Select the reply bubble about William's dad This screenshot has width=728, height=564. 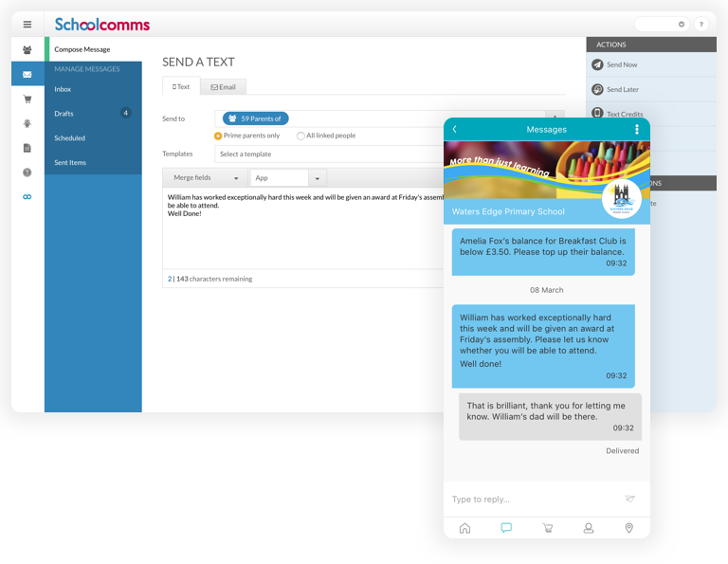click(550, 417)
